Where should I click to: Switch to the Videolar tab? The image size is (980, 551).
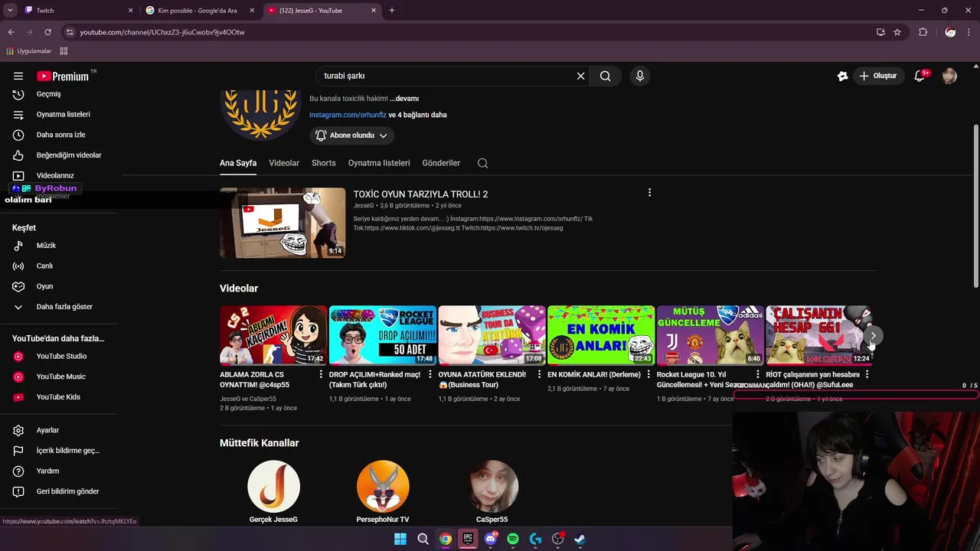284,163
